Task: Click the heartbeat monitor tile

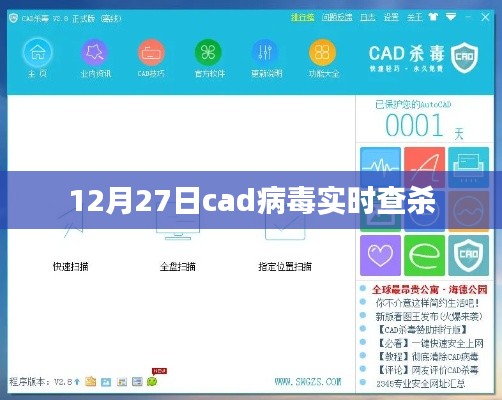Action: (380, 160)
